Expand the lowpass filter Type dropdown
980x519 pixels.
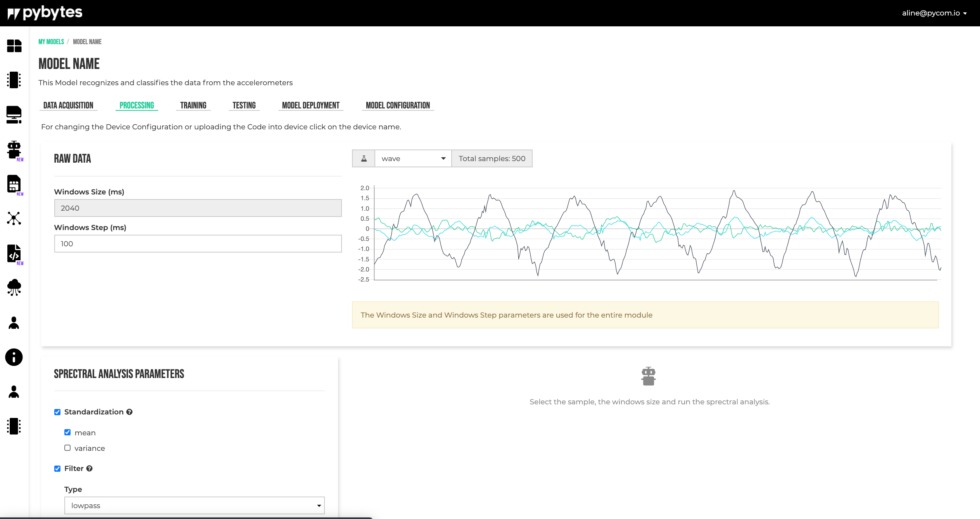click(x=194, y=505)
